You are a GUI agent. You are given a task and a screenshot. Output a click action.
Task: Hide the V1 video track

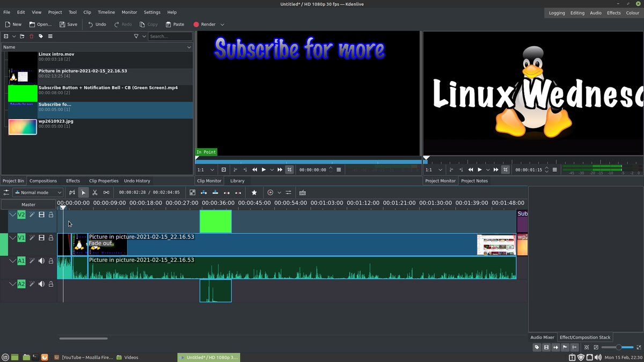(41, 238)
